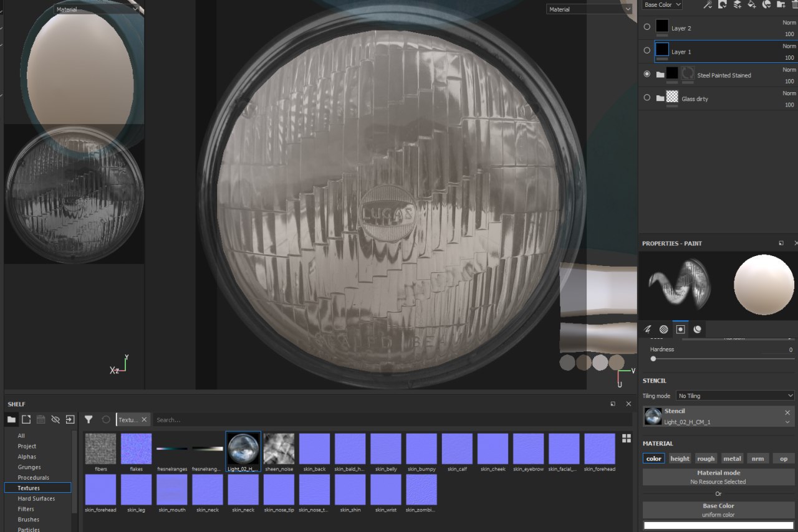
Task: Click the generator mask icon on Steel Painted Stained
Action: click(688, 74)
